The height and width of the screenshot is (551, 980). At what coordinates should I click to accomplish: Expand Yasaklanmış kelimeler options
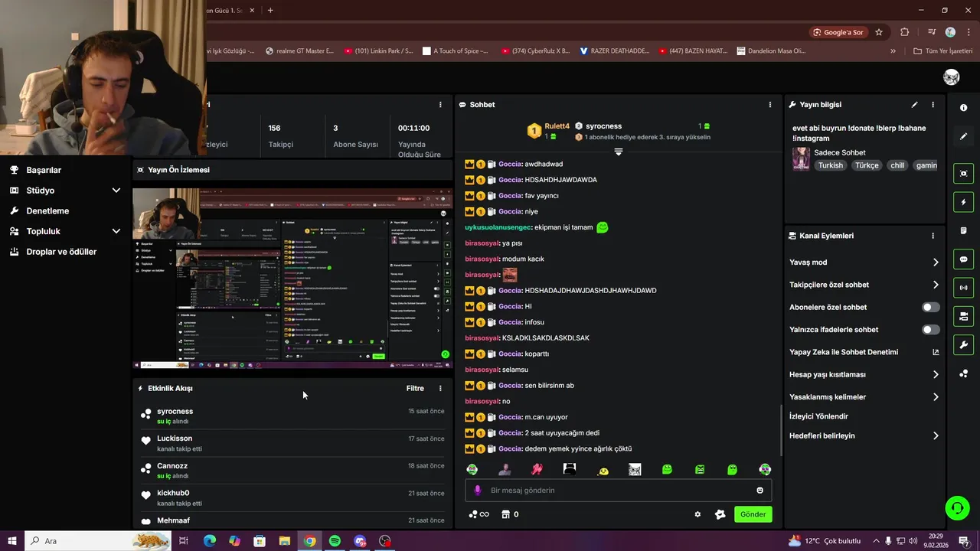click(x=936, y=397)
